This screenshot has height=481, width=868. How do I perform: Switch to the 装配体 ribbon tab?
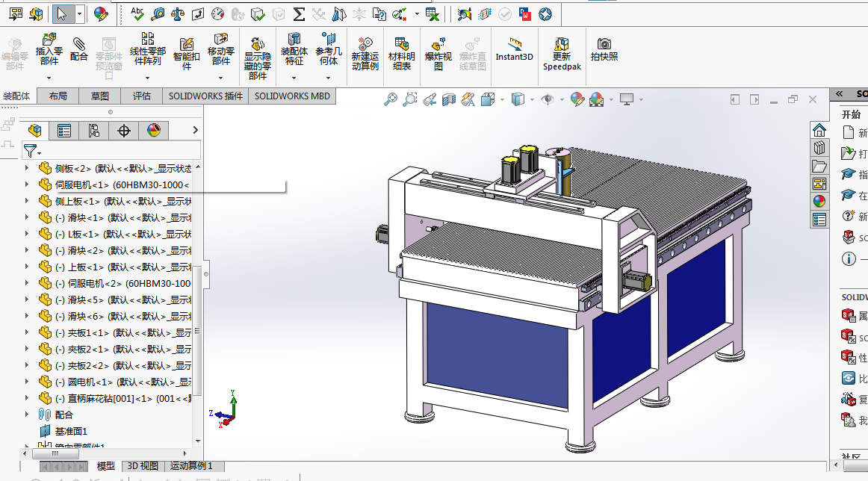tap(16, 96)
